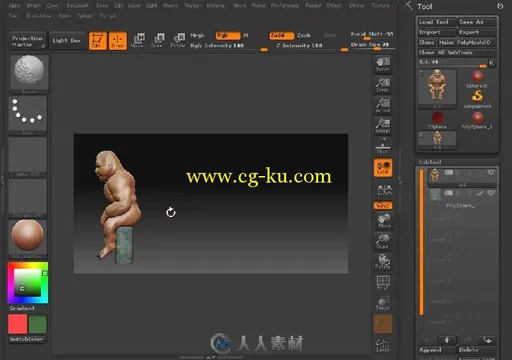Click the Move view icon in the right shelf

[x=383, y=220]
